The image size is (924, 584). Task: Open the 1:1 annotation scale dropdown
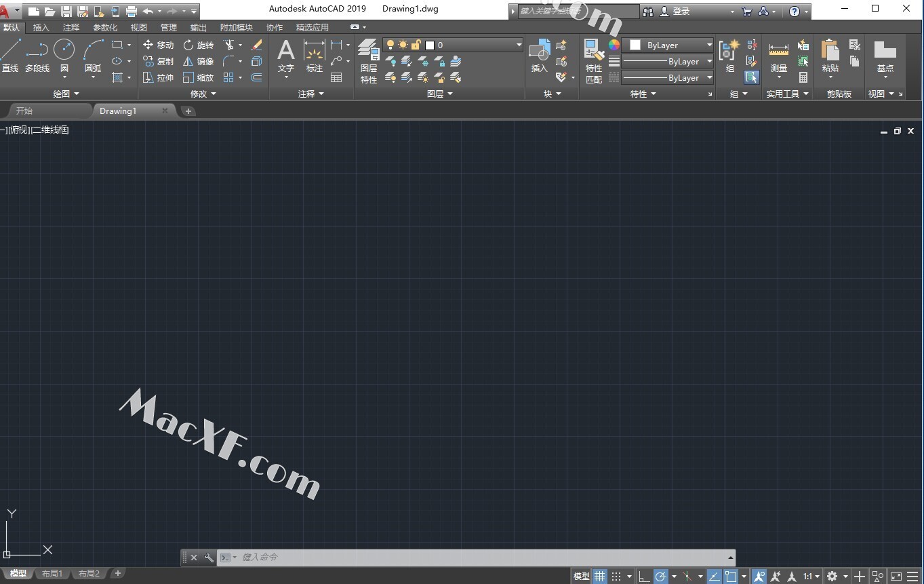click(811, 577)
